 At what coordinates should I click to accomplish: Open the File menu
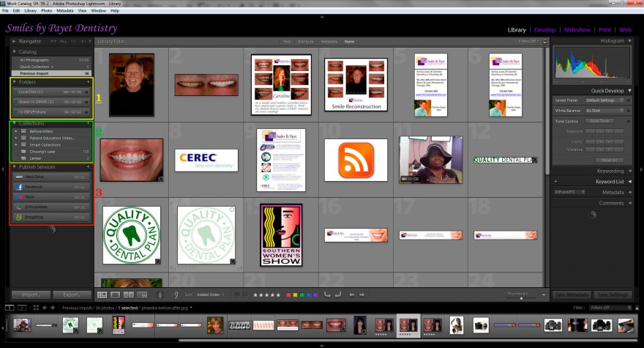tap(5, 11)
